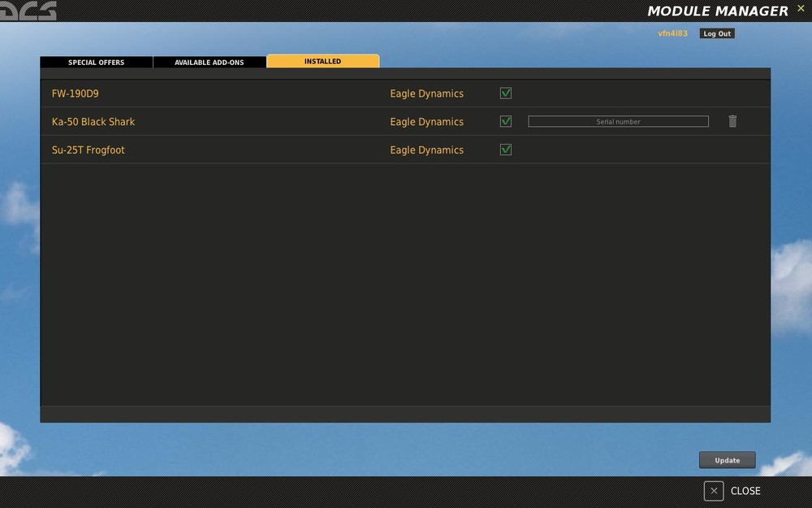
Task: Disable the Su-25T Frogfoot checkbox
Action: tap(505, 150)
